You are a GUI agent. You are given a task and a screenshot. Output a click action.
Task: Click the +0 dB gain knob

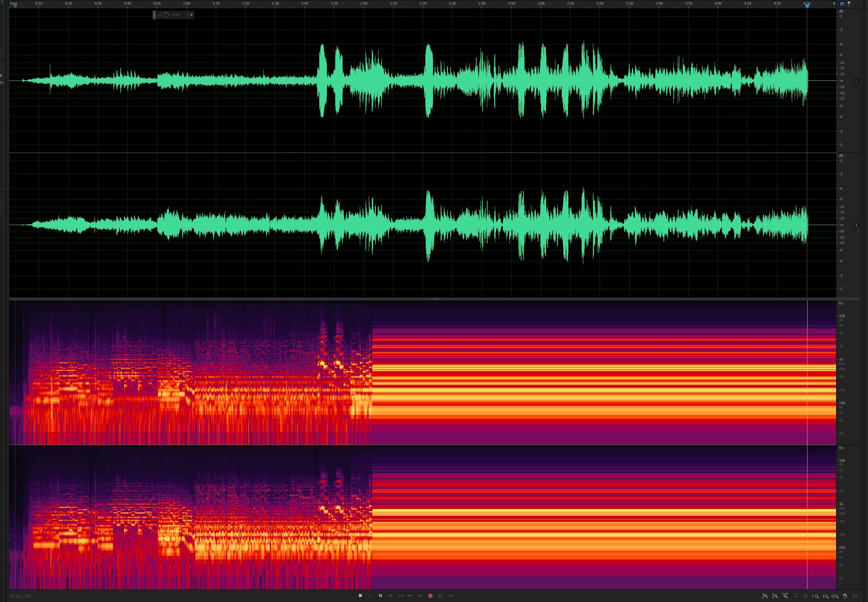coord(166,15)
